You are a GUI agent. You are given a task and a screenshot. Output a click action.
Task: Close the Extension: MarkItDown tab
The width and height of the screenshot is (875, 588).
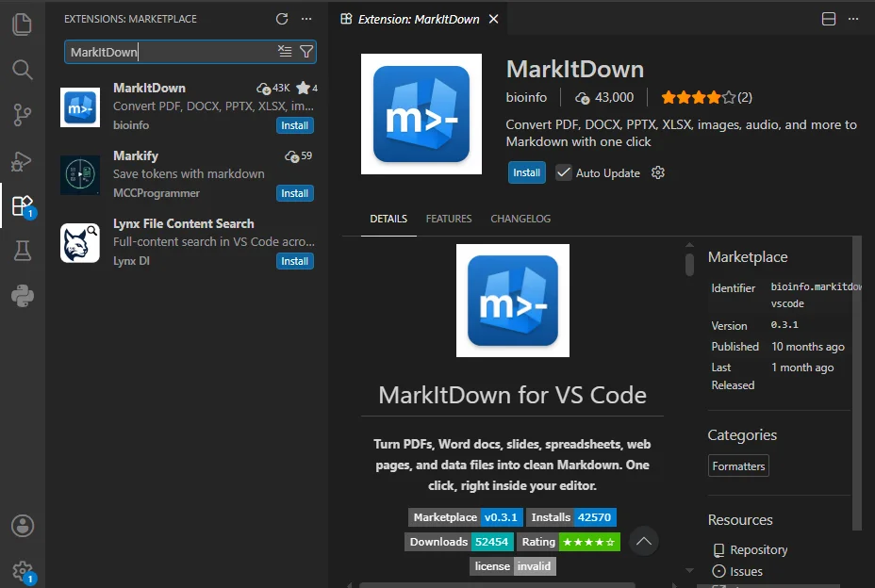pos(493,19)
